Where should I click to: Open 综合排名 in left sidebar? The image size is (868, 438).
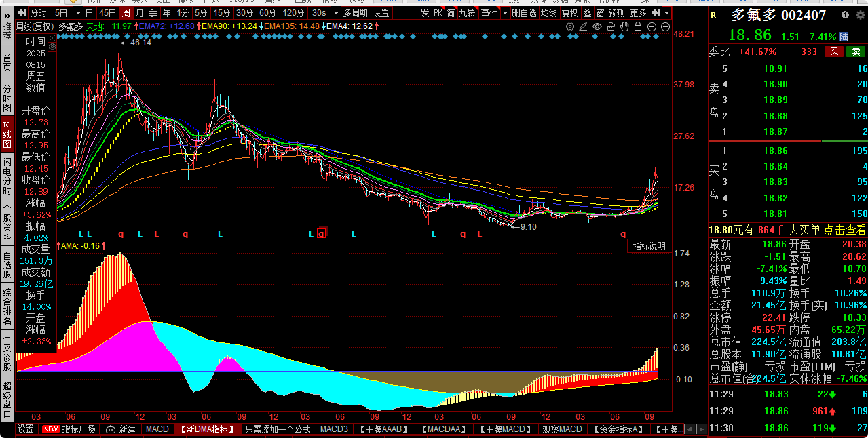7,306
